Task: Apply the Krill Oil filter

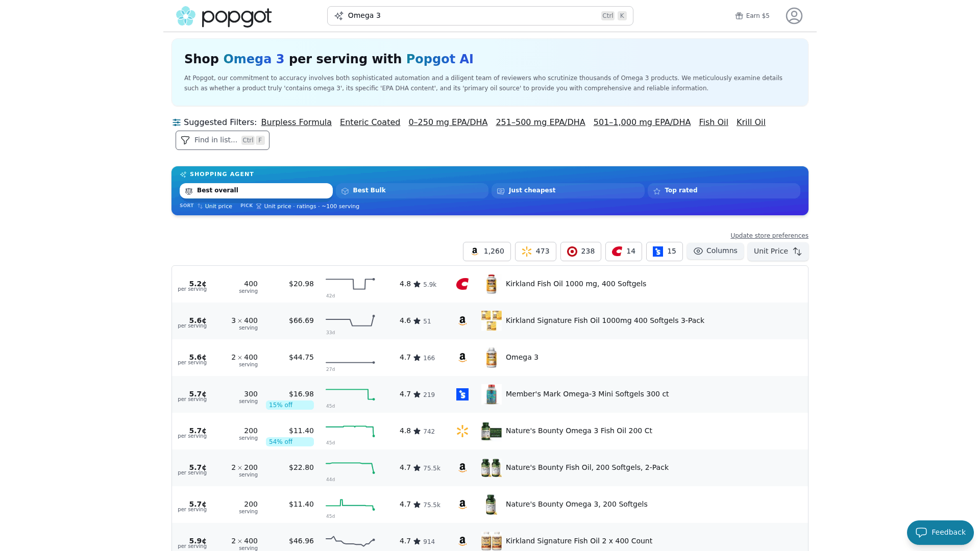Action: [751, 122]
